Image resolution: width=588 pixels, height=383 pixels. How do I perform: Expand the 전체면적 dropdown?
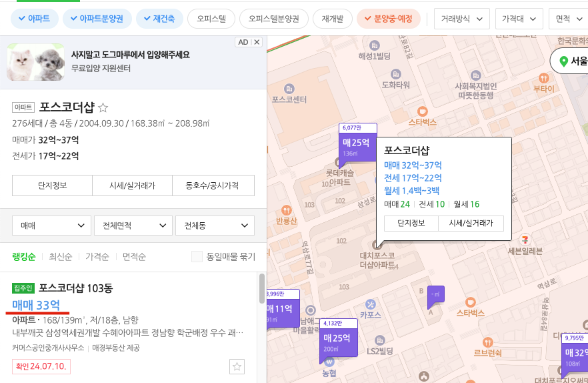pos(133,226)
